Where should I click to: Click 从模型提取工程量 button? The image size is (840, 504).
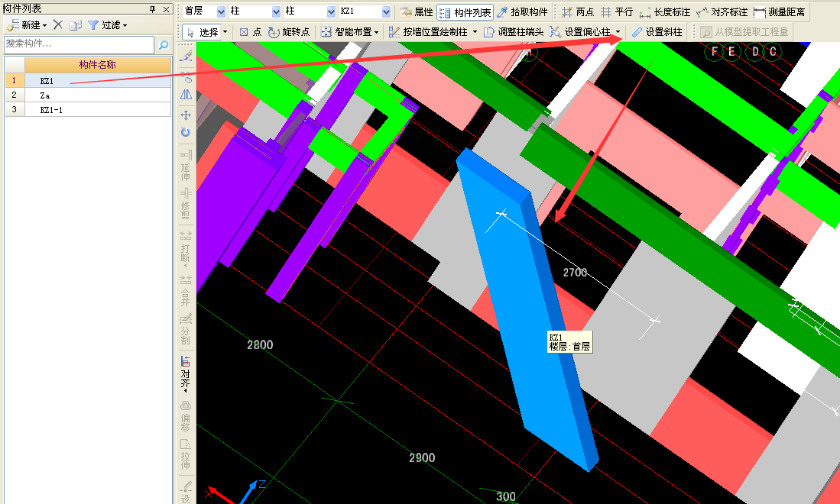[x=744, y=32]
